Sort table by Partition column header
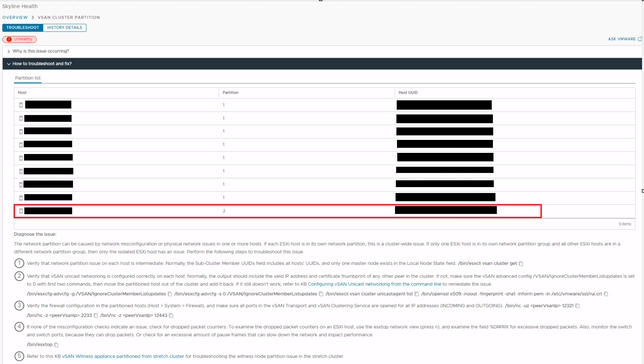The height and width of the screenshot is (364, 644). pos(230,93)
